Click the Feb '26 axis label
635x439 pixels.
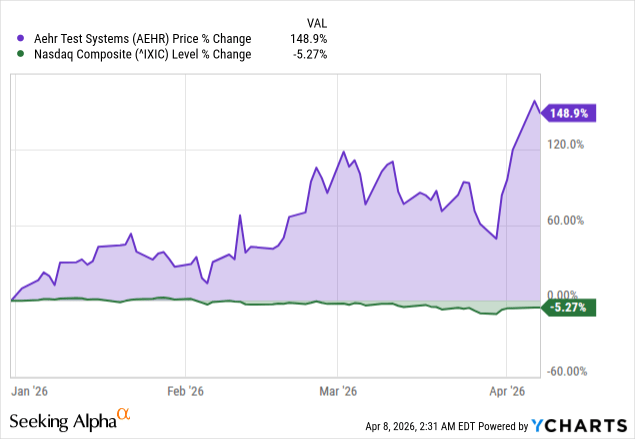[x=184, y=390]
